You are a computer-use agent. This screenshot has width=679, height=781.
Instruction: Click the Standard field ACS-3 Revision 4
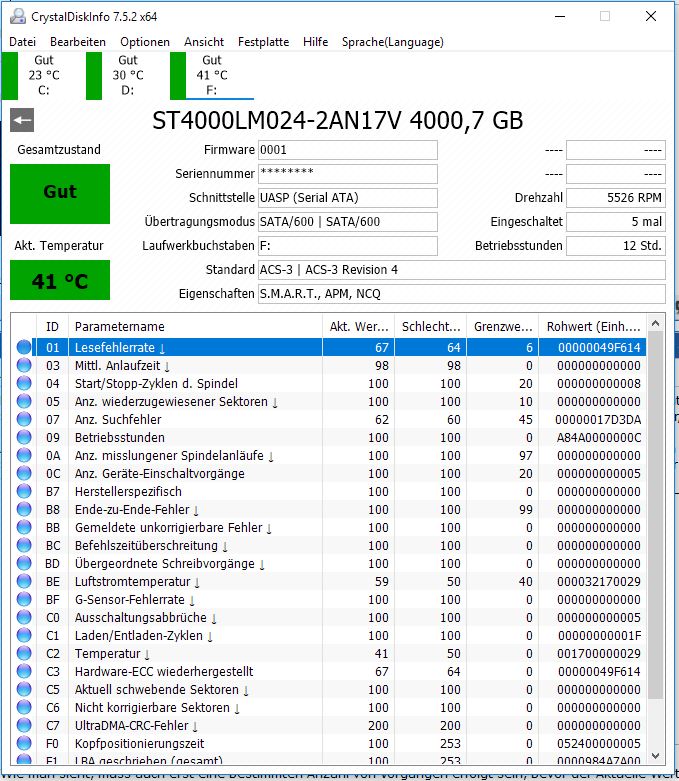[462, 269]
